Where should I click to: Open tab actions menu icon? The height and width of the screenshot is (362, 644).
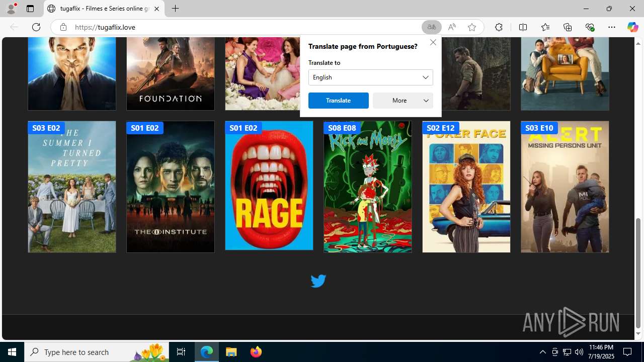click(30, 9)
